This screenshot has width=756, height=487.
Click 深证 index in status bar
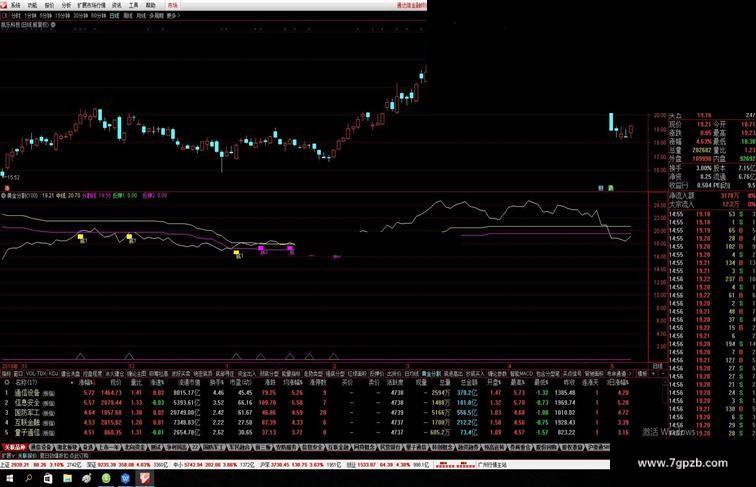pyautogui.click(x=126, y=465)
